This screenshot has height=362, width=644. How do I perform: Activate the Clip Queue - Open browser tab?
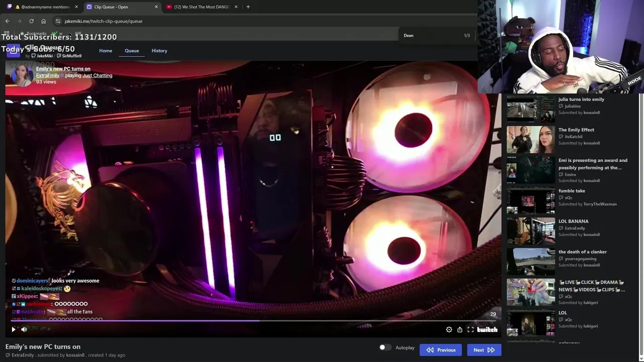tap(122, 7)
